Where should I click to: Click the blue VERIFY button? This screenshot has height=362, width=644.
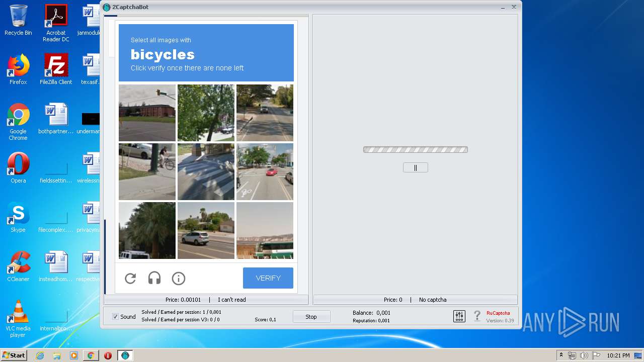click(x=268, y=278)
